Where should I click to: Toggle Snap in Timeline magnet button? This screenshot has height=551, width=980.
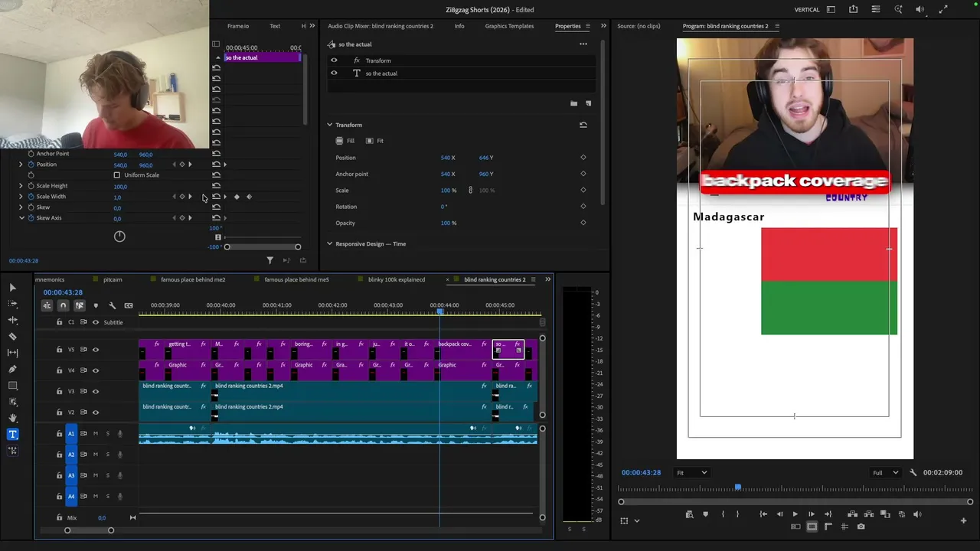(x=63, y=305)
